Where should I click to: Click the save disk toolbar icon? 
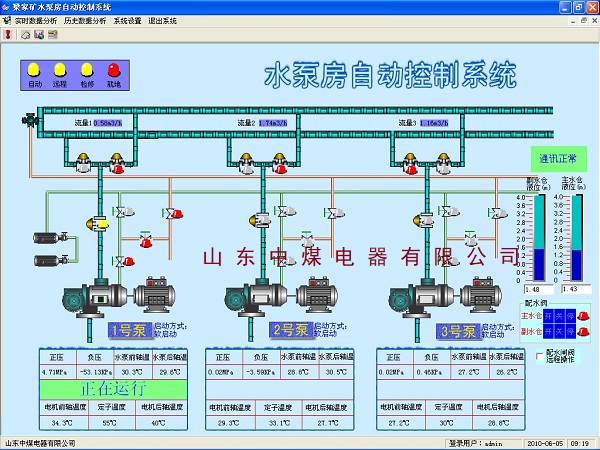tap(38, 34)
